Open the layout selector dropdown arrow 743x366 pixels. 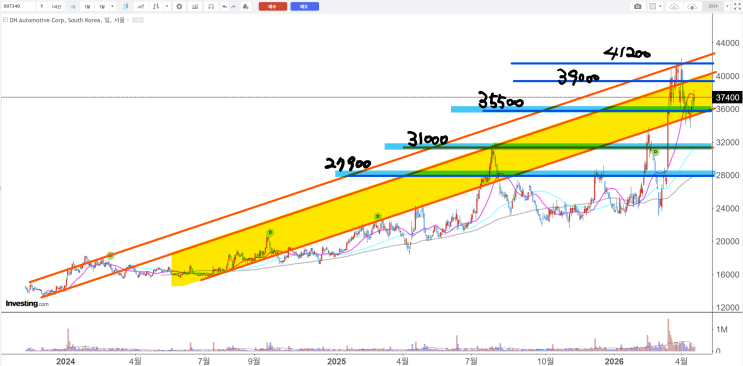pos(660,6)
